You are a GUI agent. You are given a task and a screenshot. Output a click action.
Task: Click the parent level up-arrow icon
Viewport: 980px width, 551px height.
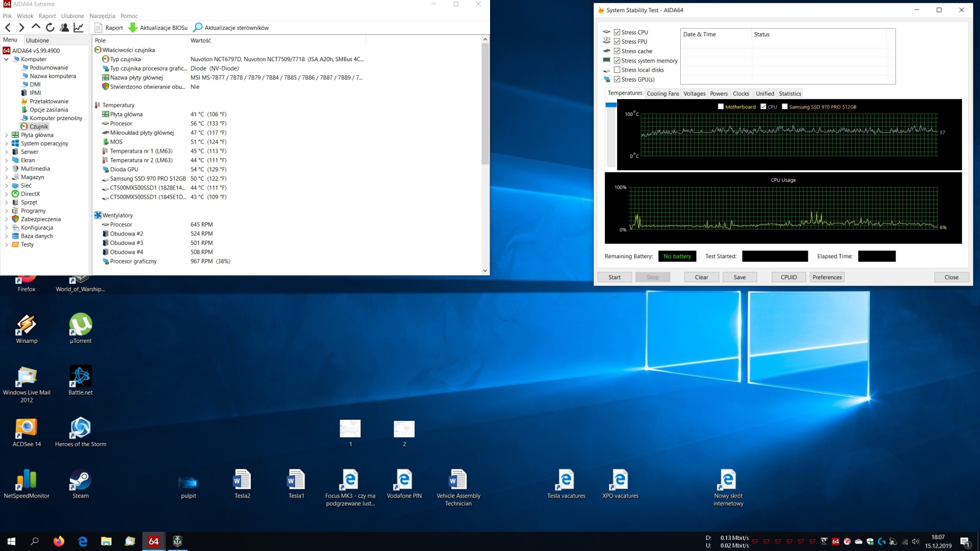tap(36, 27)
